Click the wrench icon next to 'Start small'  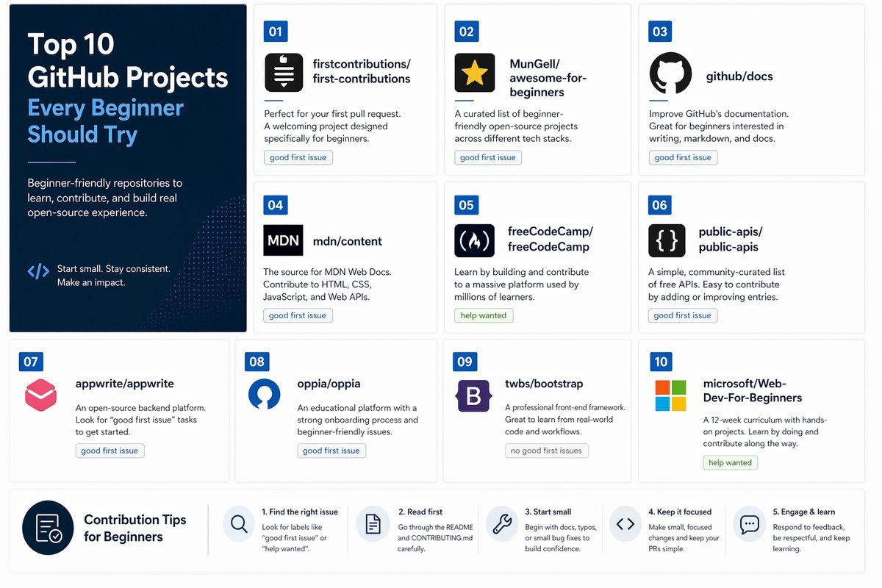[501, 525]
